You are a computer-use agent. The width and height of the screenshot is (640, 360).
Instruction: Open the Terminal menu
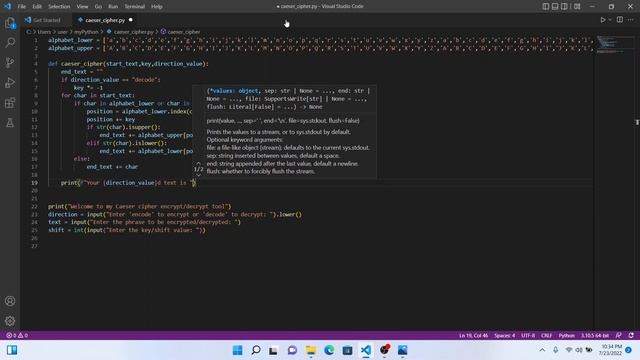point(135,7)
